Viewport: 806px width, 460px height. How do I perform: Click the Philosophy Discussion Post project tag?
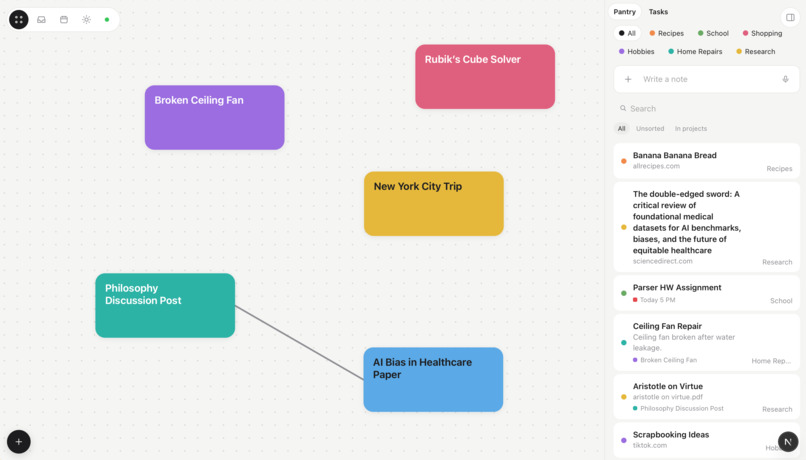(x=678, y=409)
